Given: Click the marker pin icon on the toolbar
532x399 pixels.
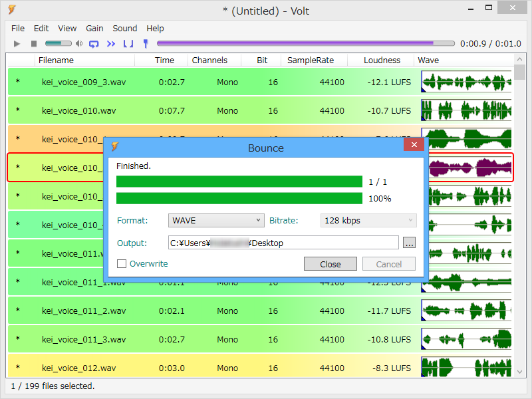Looking at the screenshot, I should point(146,43).
